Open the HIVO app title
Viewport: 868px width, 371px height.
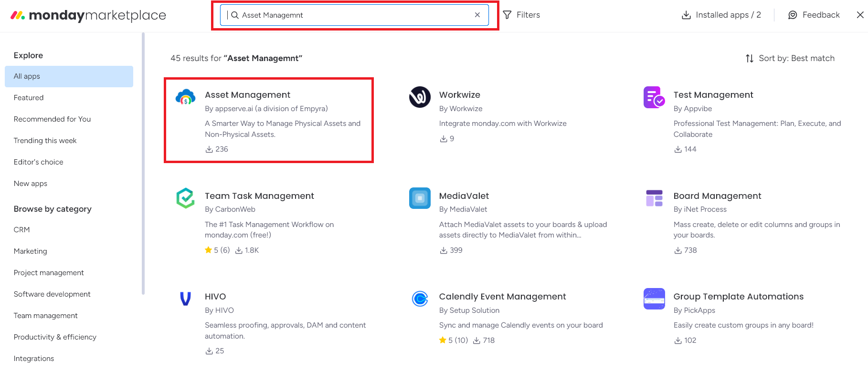click(215, 297)
